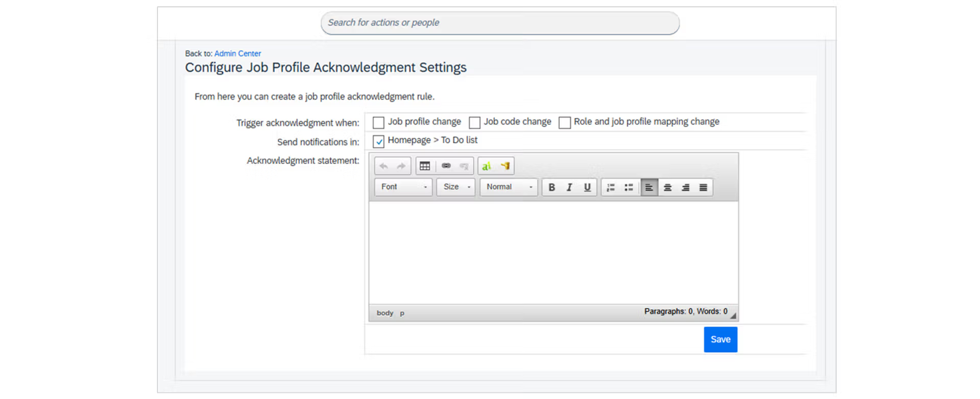This screenshot has height=399, width=980.
Task: Apply italic formatting
Action: [x=569, y=187]
